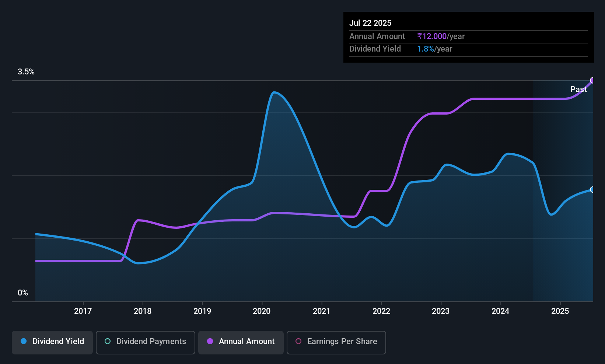Click the 1.8%/year dividend yield value
Viewport: 605px width, 364px height.
434,49
